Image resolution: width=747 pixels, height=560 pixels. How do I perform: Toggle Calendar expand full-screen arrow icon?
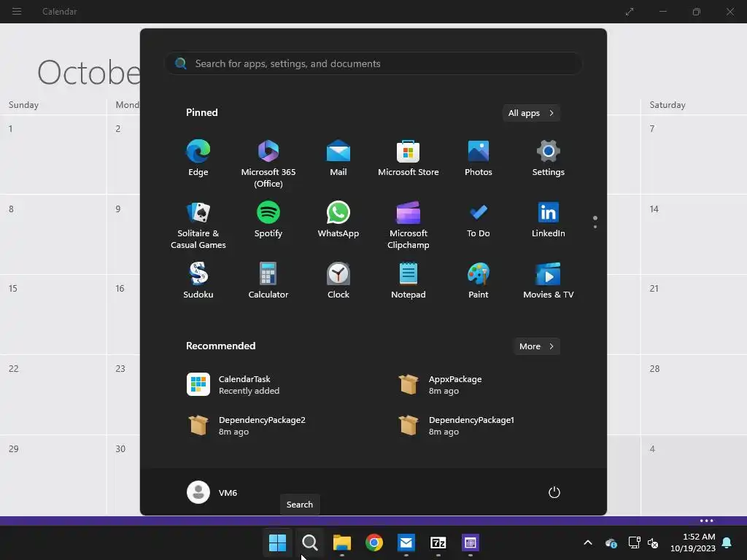[x=630, y=12]
